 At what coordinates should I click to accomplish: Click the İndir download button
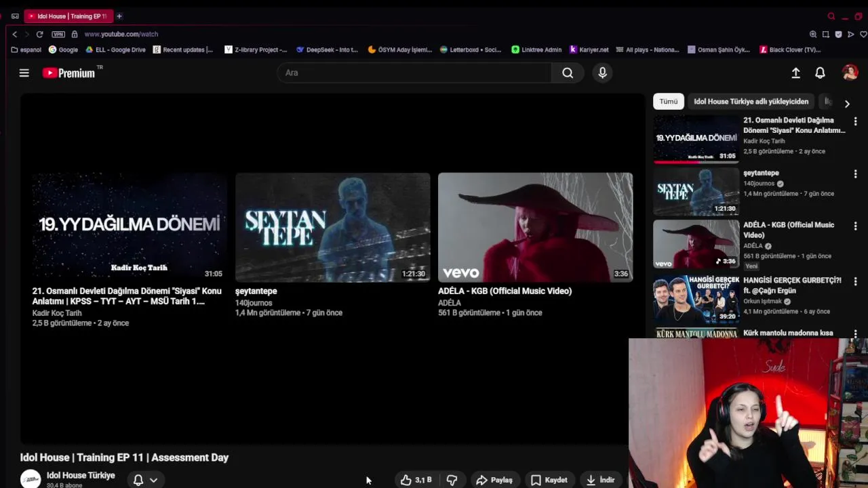[601, 480]
